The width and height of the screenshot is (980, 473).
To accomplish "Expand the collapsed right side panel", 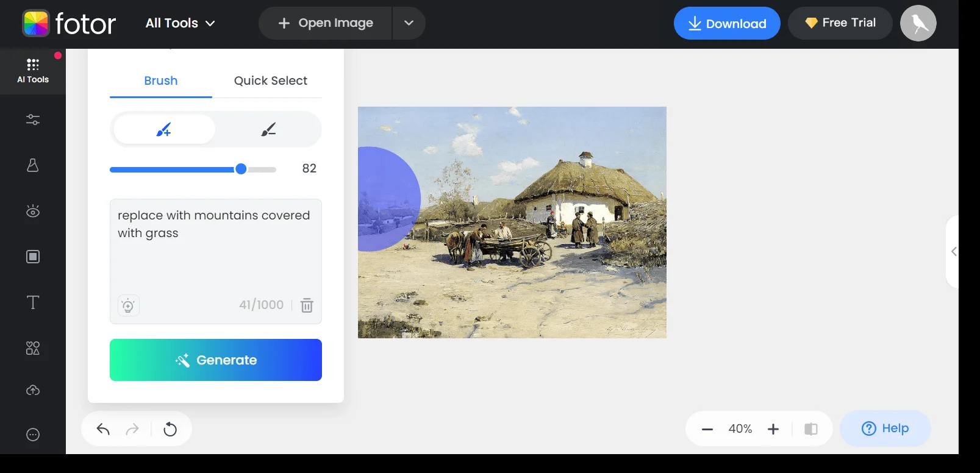I will 953,251.
